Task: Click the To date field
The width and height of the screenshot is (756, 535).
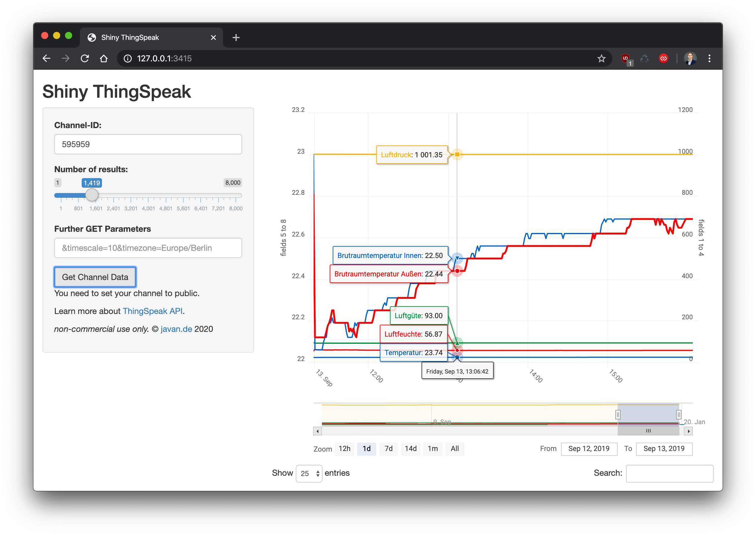Action: point(664,448)
